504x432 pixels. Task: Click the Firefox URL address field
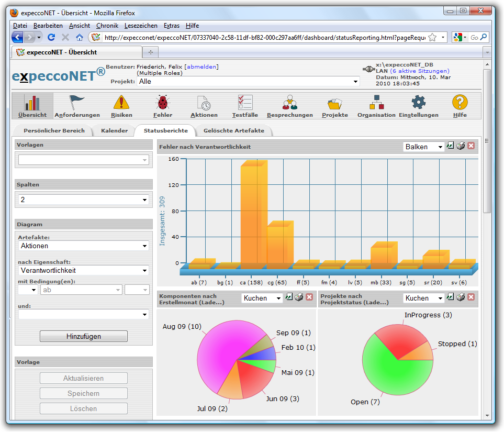[x=262, y=38]
